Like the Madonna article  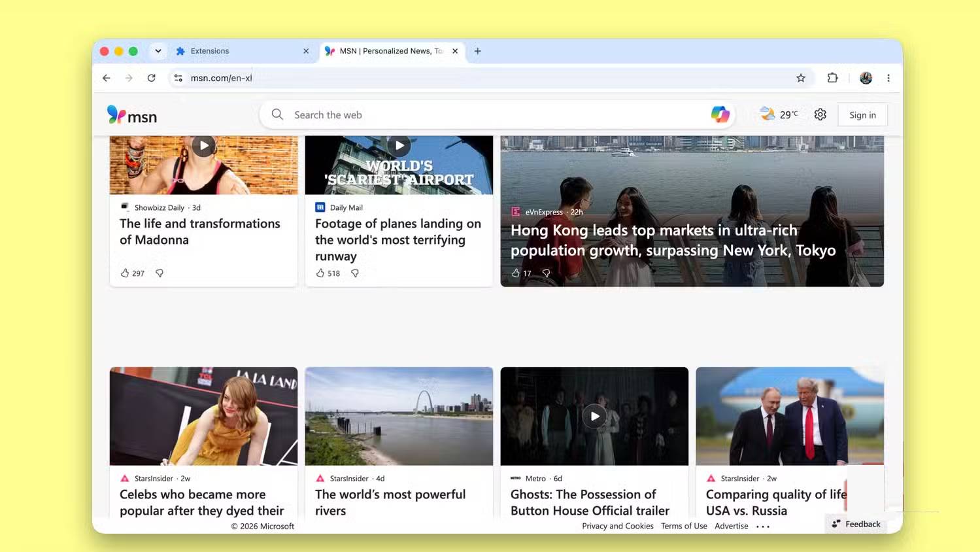125,273
